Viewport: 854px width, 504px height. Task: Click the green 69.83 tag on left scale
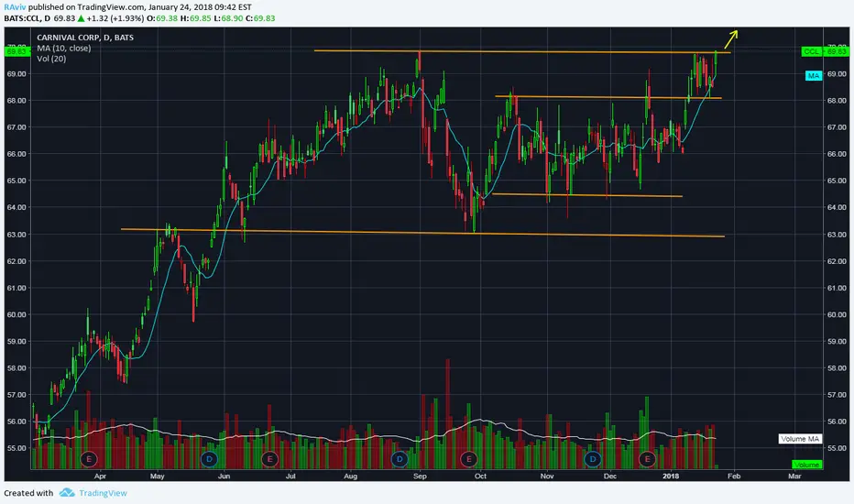(16, 51)
